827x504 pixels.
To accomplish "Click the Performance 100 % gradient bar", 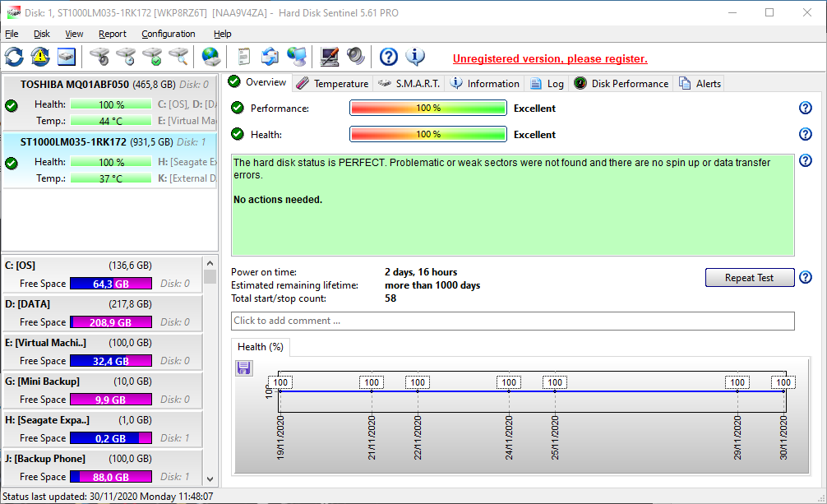I will [428, 108].
